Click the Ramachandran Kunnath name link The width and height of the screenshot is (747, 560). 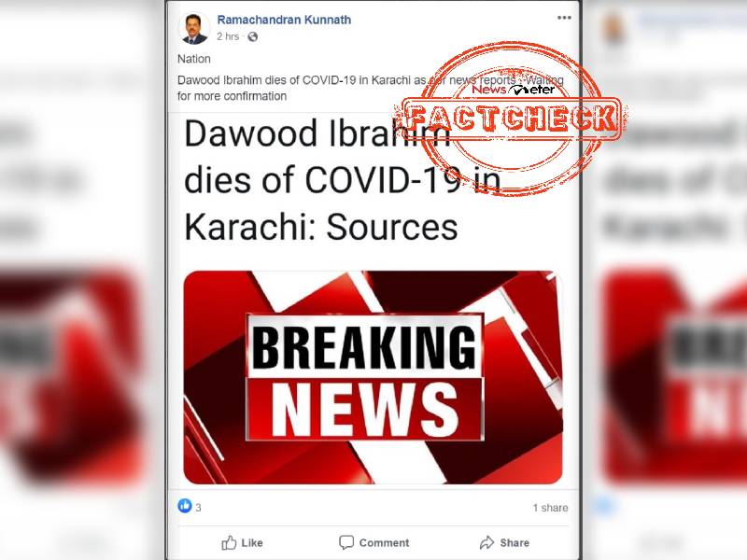pyautogui.click(x=284, y=20)
